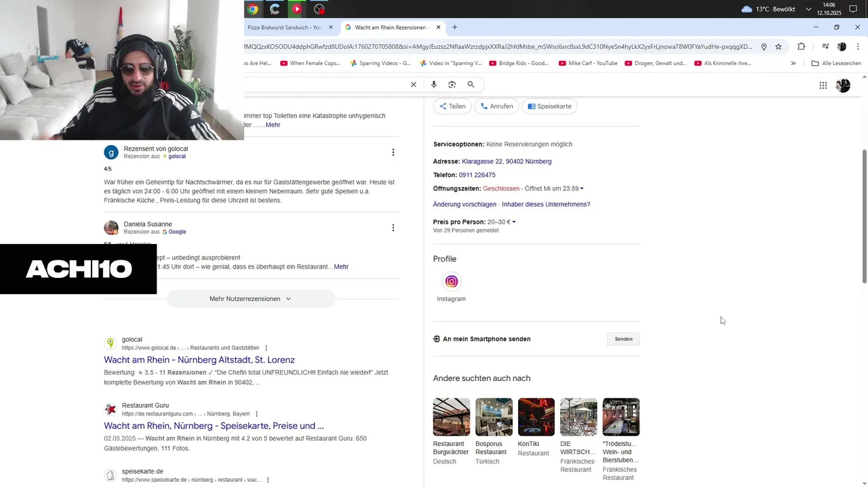Open the Video in Sparring bookmark
868x488 pixels.
450,63
